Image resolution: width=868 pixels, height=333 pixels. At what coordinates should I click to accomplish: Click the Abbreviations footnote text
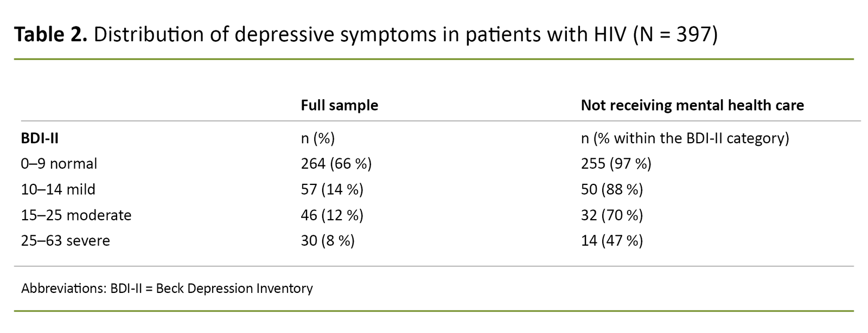point(167,289)
